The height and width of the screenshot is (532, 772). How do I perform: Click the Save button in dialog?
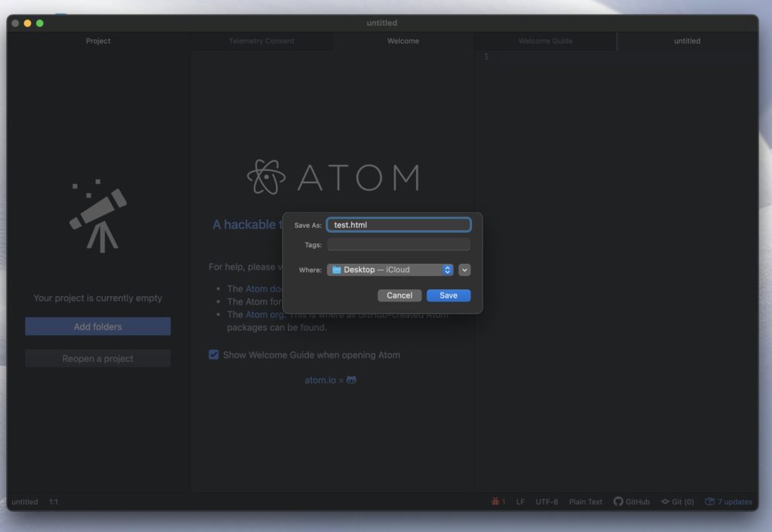(x=448, y=295)
